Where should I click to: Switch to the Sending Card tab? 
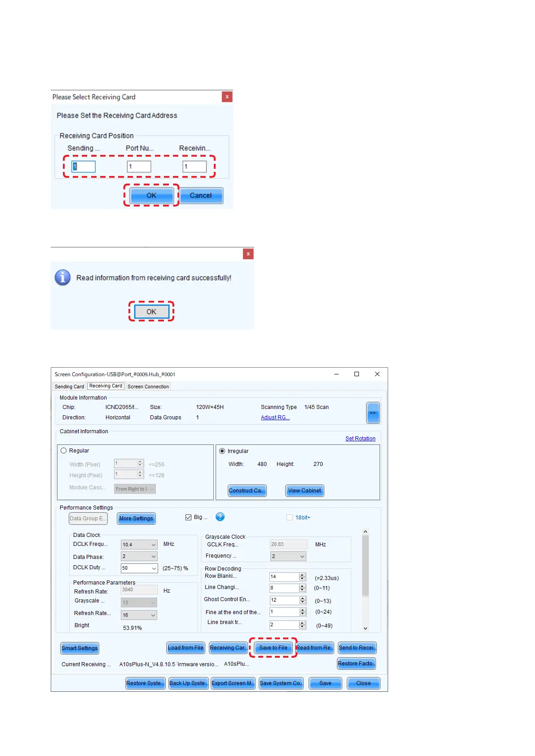(x=69, y=387)
